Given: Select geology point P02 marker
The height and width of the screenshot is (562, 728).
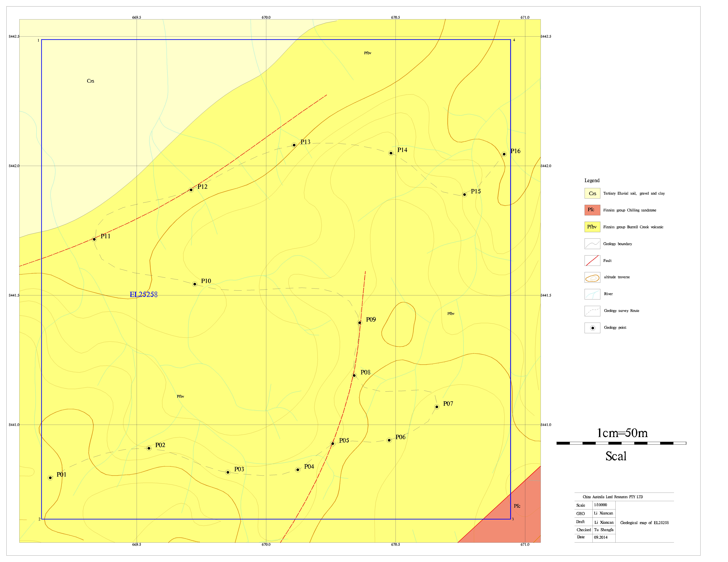Looking at the screenshot, I should [x=149, y=448].
